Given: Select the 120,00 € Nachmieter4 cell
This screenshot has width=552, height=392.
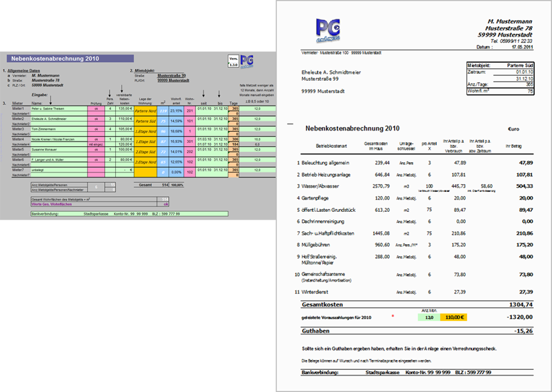Looking at the screenshot, I should (125, 144).
